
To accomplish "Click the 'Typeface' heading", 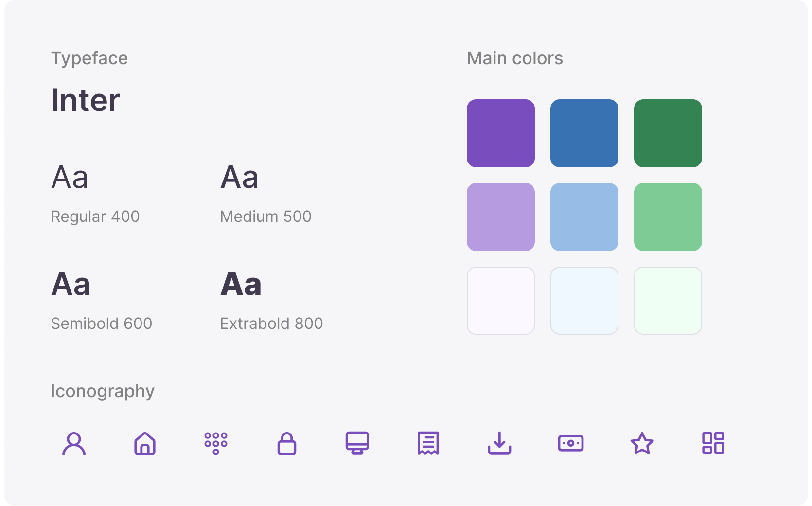I will [x=89, y=59].
